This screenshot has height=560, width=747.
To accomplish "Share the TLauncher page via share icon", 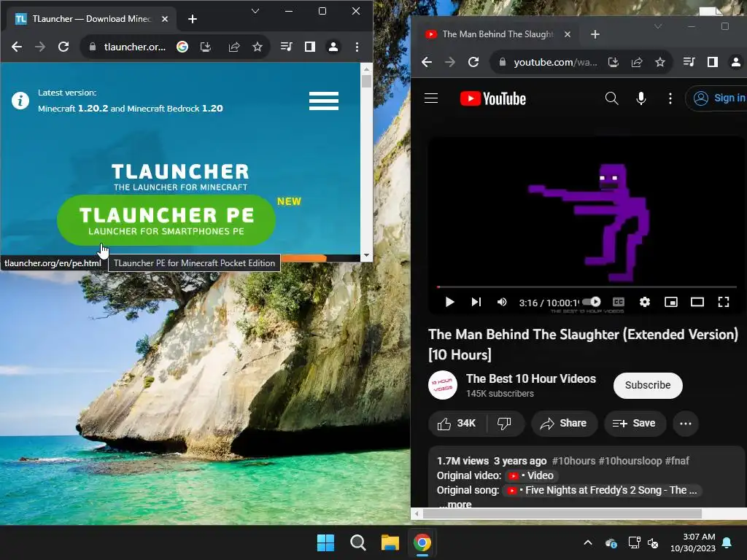I will pos(234,47).
